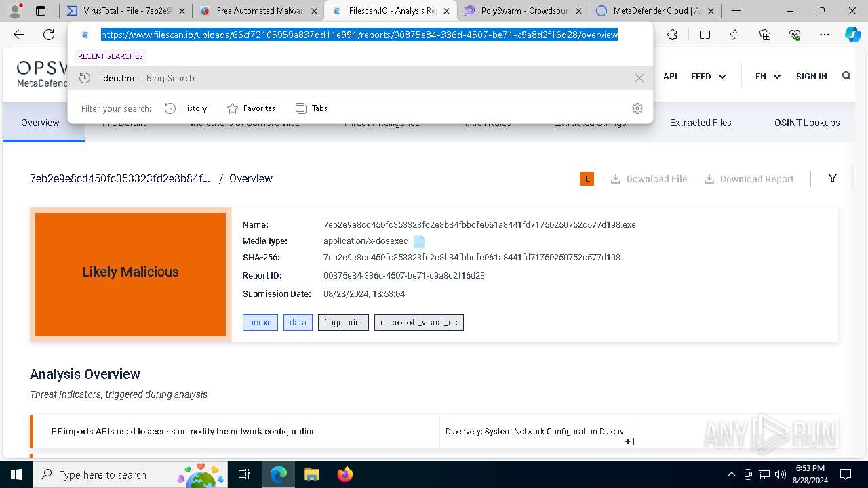
Task: Close the Filescan.IO browser tab
Action: coord(446,11)
